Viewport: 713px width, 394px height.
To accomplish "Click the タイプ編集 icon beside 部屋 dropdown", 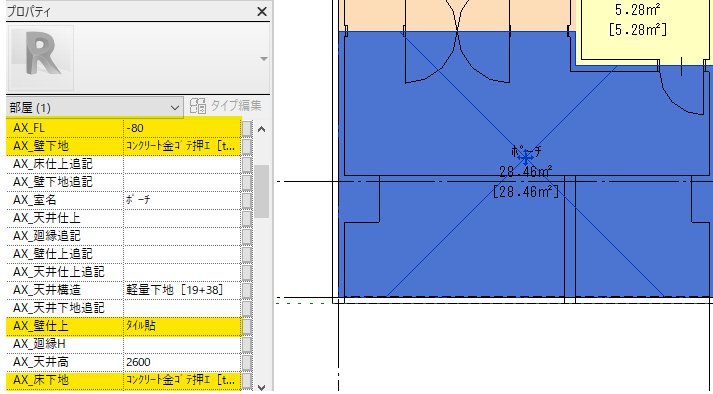I will pos(198,106).
